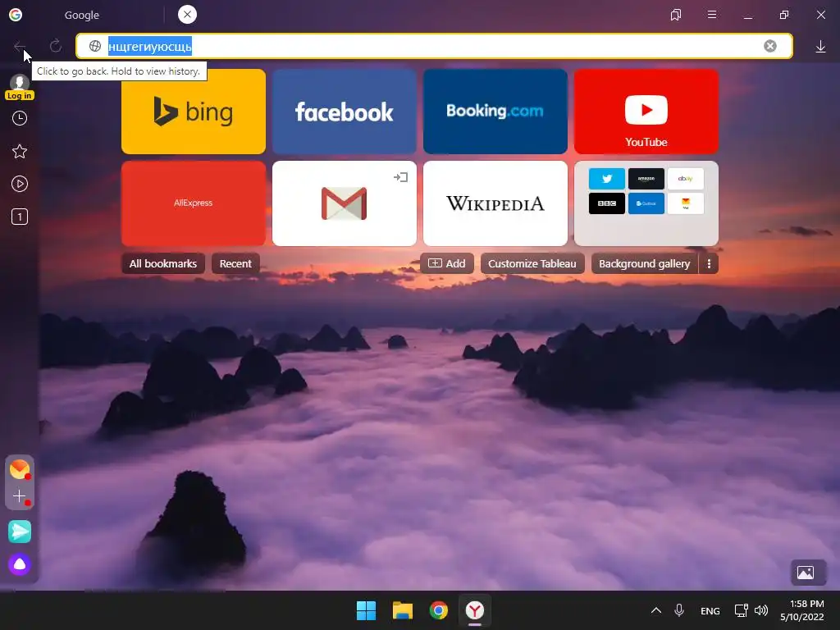The height and width of the screenshot is (630, 840).
Task: Click the globe icon in the address bar
Action: tap(95, 46)
